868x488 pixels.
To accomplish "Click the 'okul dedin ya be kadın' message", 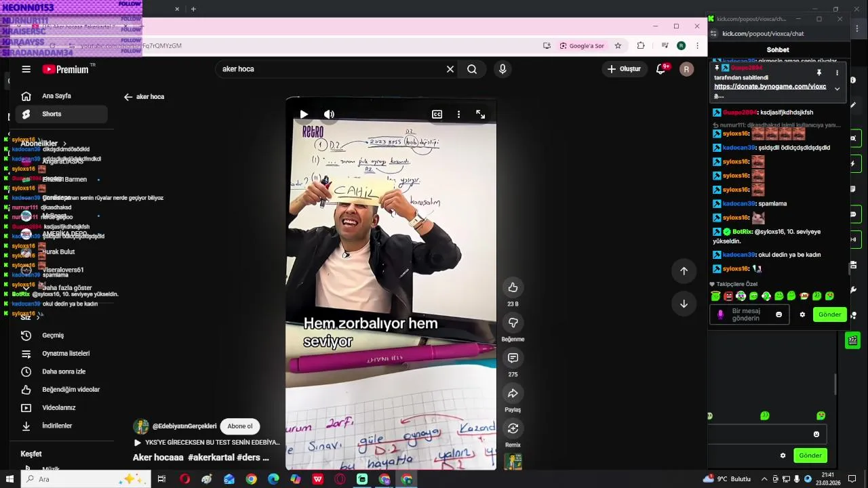I will coord(789,255).
